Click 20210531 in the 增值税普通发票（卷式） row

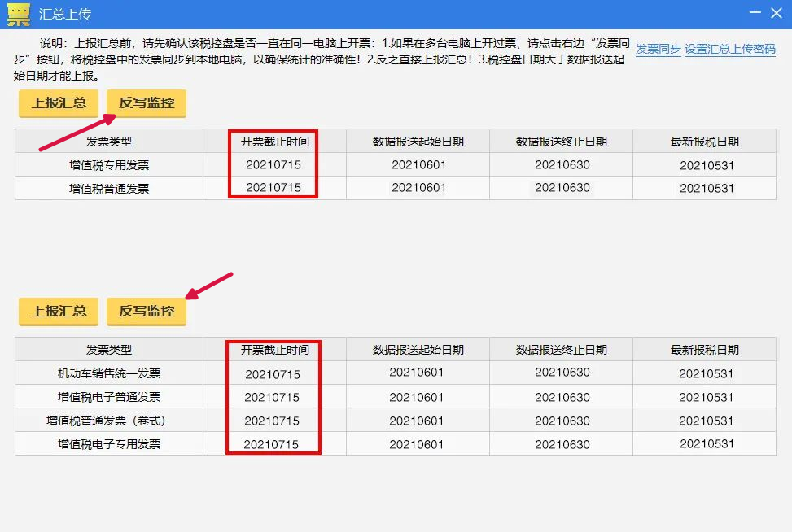tap(707, 421)
